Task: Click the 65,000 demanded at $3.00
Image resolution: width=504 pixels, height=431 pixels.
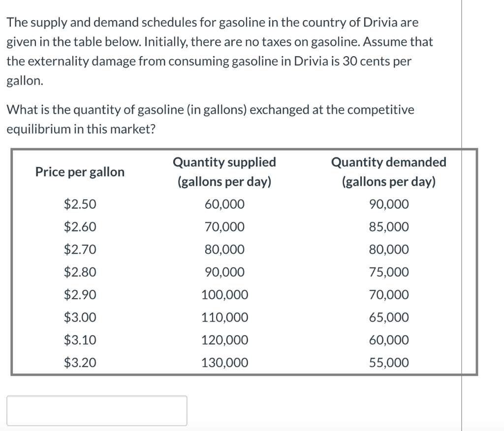Action: [388, 317]
